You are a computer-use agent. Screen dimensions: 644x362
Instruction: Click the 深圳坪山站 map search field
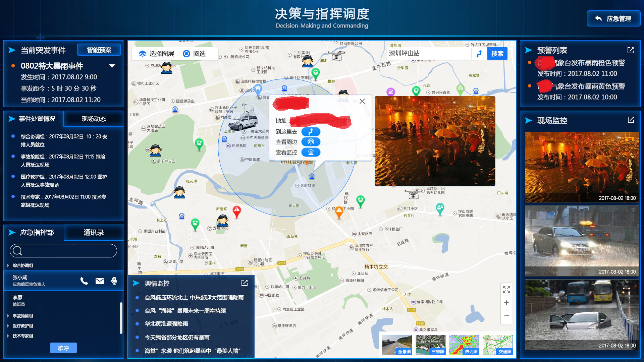pos(429,54)
